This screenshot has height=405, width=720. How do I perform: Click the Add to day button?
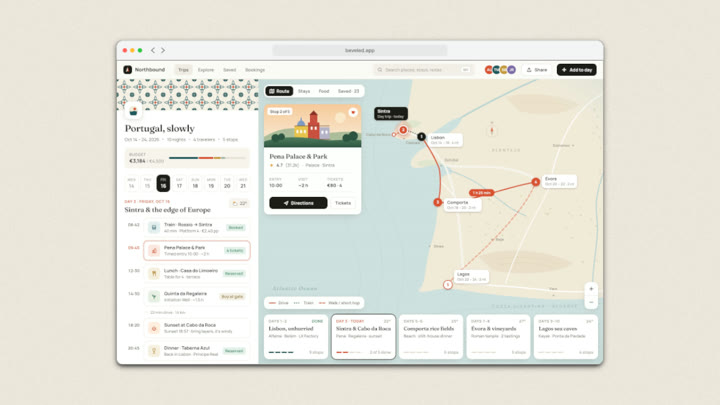577,70
